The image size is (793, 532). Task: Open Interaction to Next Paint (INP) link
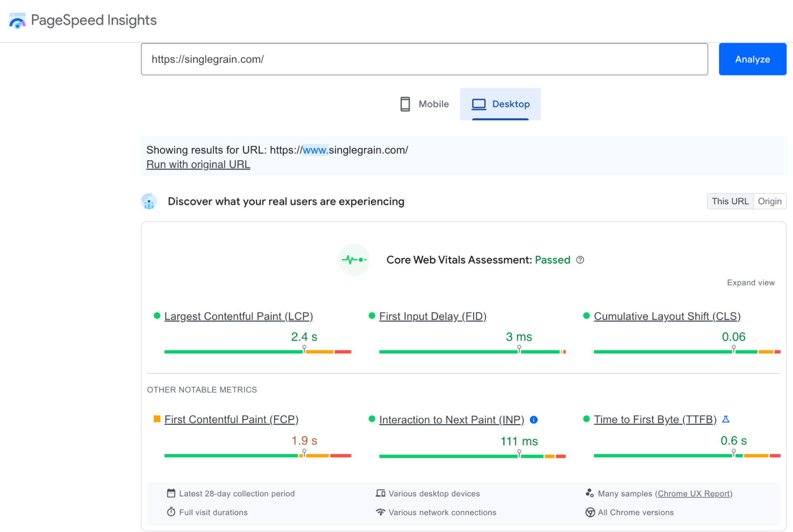coord(451,419)
